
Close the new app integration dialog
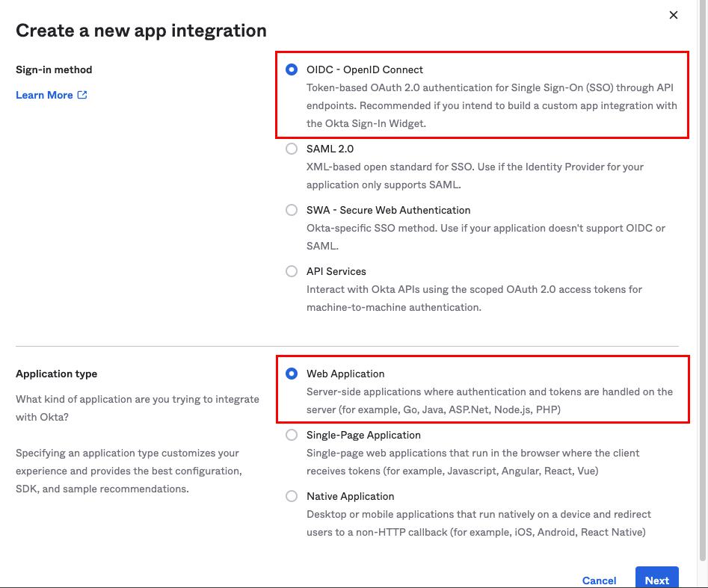(673, 15)
